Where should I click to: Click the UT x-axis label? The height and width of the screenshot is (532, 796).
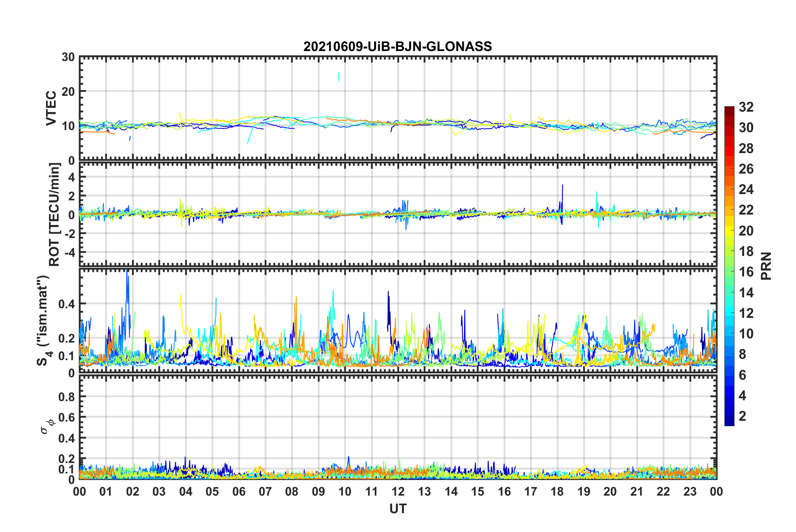pos(398,509)
